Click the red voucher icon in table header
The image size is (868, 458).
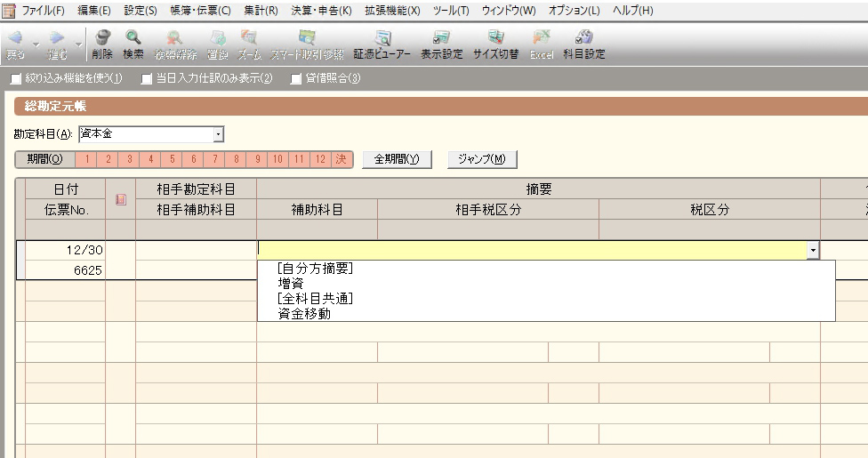[x=121, y=199]
